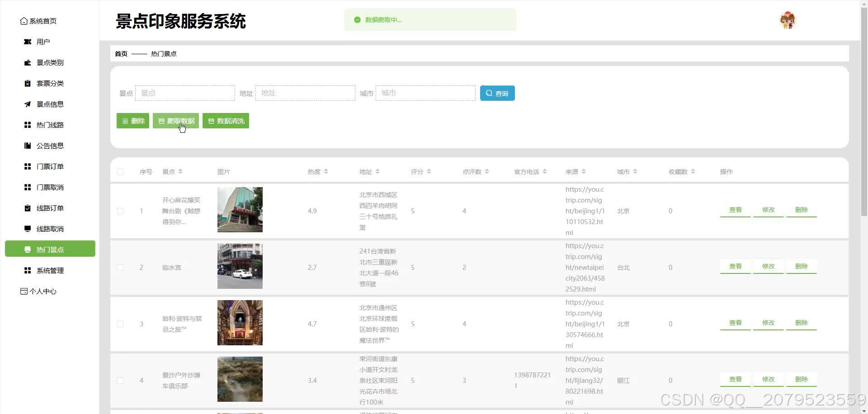Open the 临水宫 row thumbnail image
This screenshot has width=868, height=414.
point(240,266)
